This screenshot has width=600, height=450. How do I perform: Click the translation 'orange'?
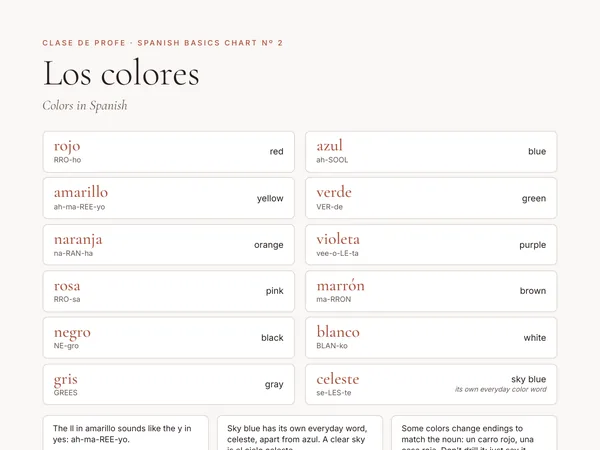(269, 245)
